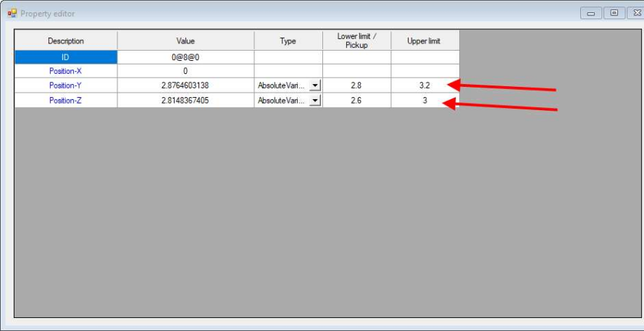Select the Position-Y AbsoluteVari... combo box

(288, 86)
